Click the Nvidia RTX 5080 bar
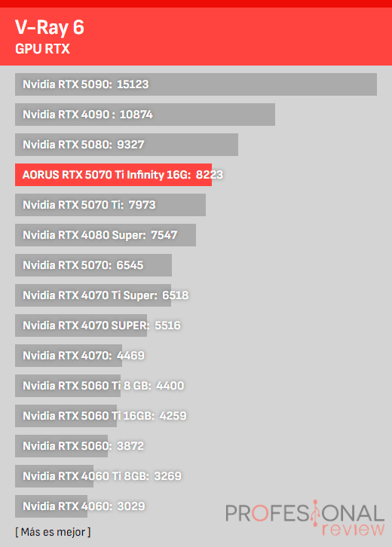The height and width of the screenshot is (547, 392). (127, 145)
